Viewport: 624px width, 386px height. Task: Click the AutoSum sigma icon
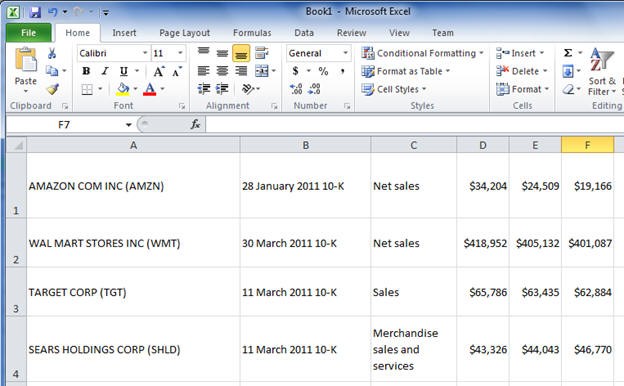point(568,53)
